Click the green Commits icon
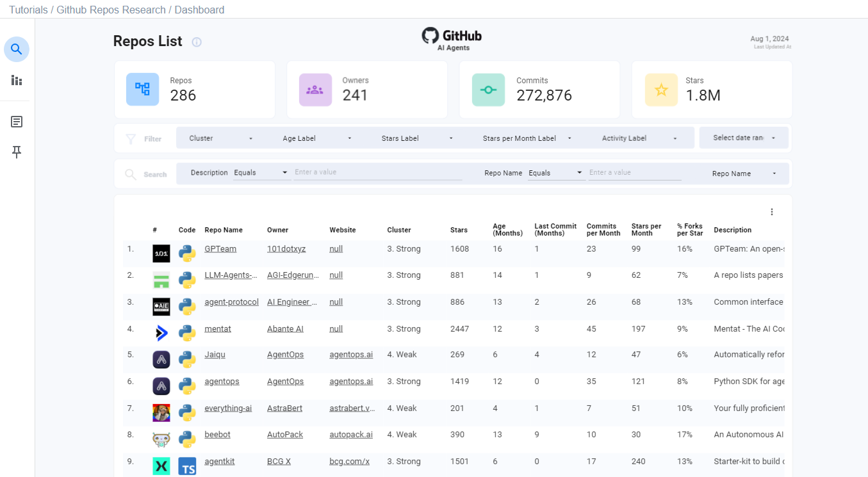 488,90
